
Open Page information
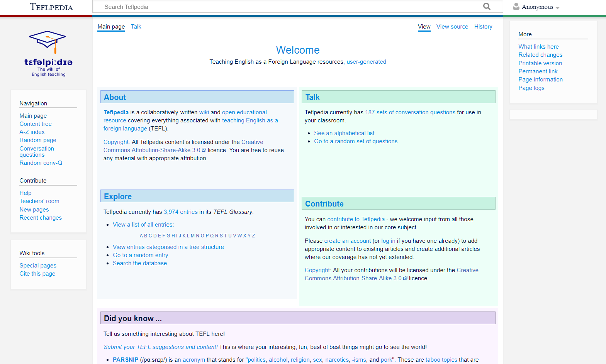point(540,80)
